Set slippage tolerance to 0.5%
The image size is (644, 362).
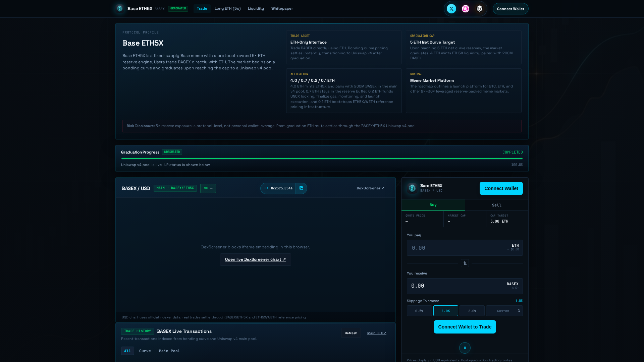click(x=419, y=311)
